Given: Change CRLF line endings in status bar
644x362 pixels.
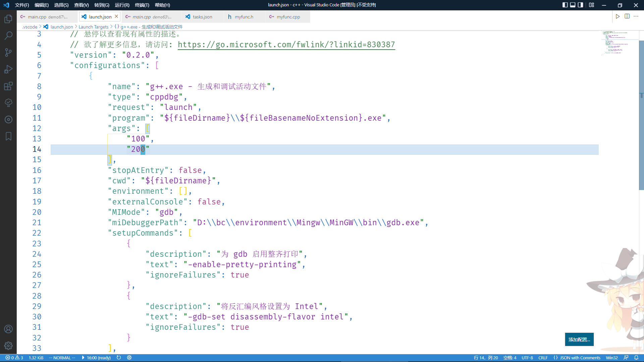Looking at the screenshot, I should [x=543, y=358].
